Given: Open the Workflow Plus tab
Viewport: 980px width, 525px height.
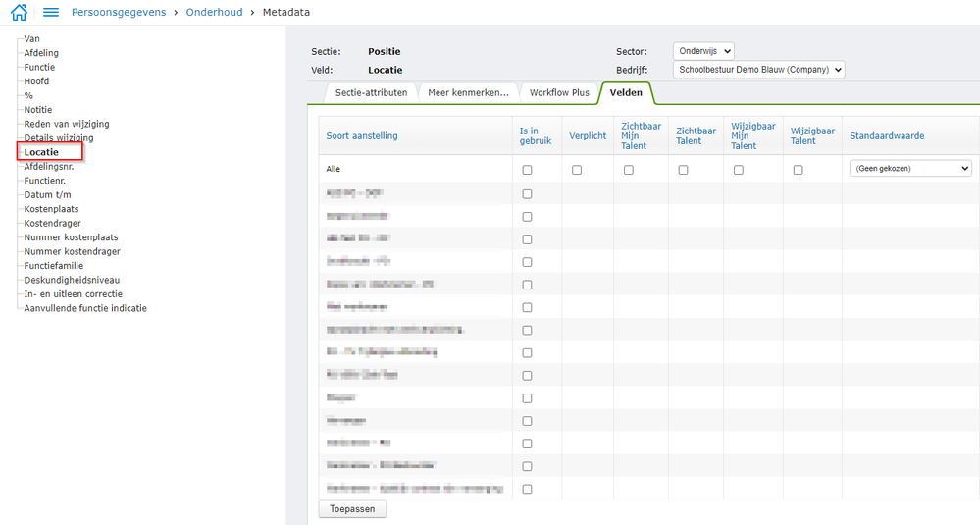Looking at the screenshot, I should [x=559, y=92].
